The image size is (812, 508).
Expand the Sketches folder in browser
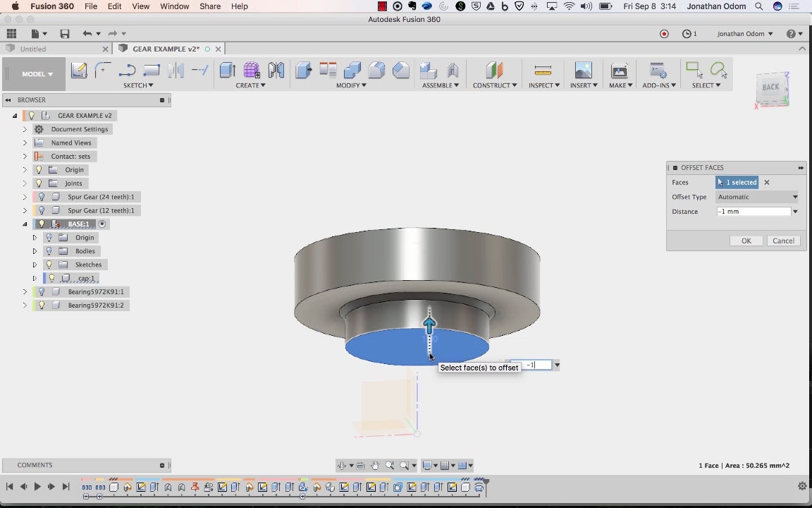click(35, 265)
